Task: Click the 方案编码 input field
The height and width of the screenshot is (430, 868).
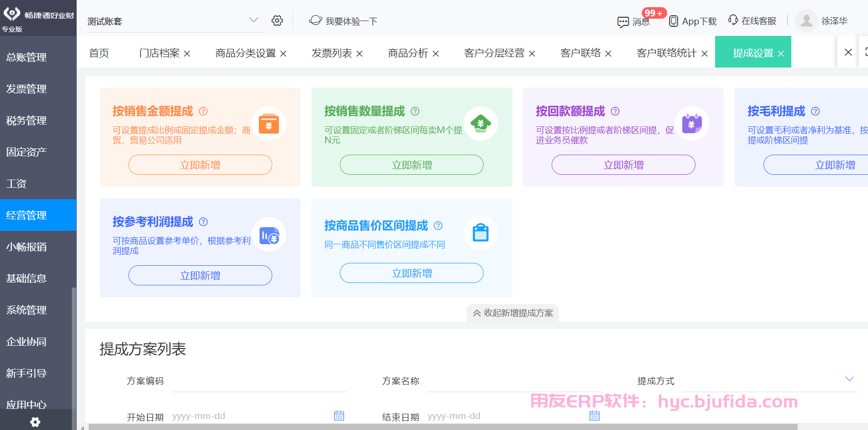Action: tap(260, 381)
